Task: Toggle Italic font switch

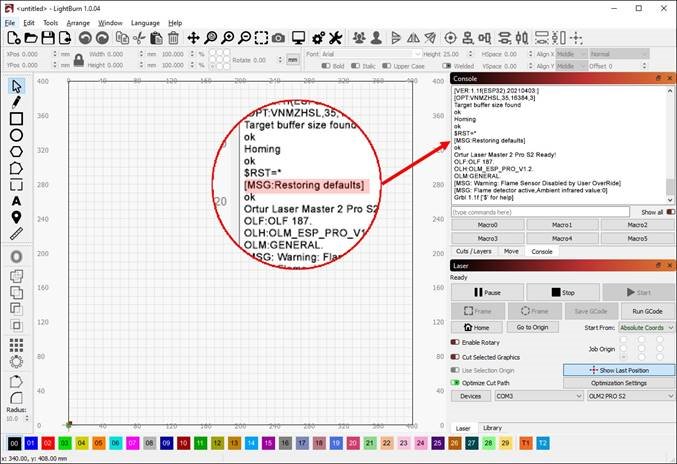Action: [x=355, y=66]
